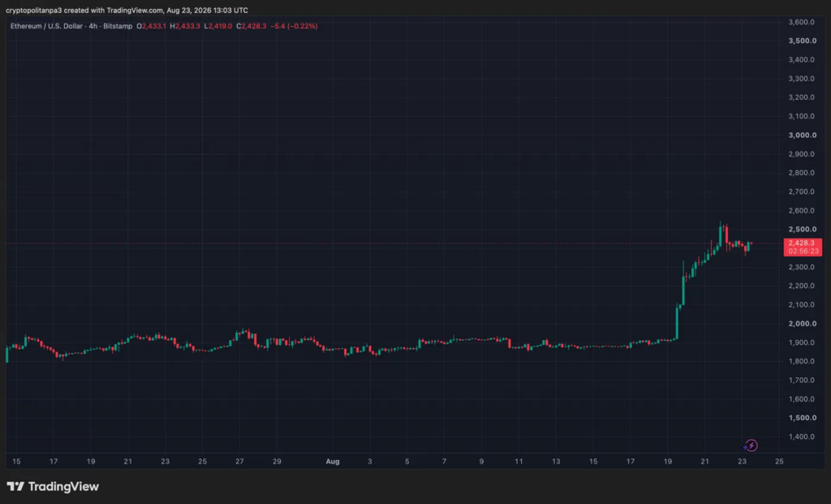
Task: Click the 3,400.0 price axis label
Action: pyautogui.click(x=801, y=60)
